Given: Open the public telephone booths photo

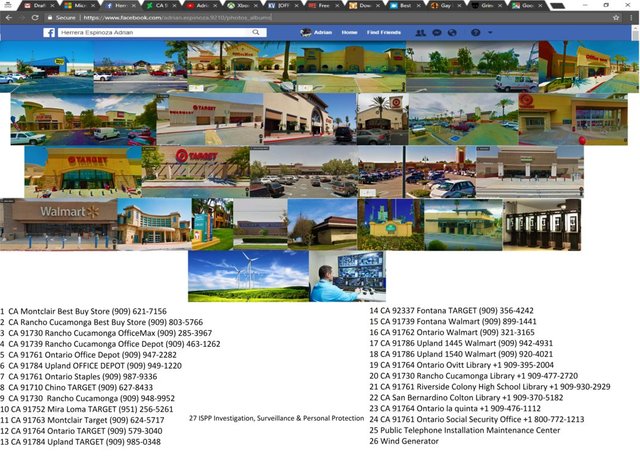Looking at the screenshot, I should click(542, 224).
